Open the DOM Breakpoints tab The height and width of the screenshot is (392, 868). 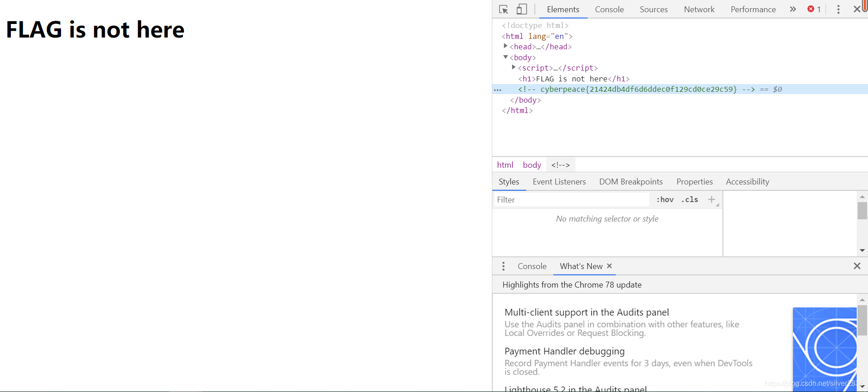click(x=631, y=182)
